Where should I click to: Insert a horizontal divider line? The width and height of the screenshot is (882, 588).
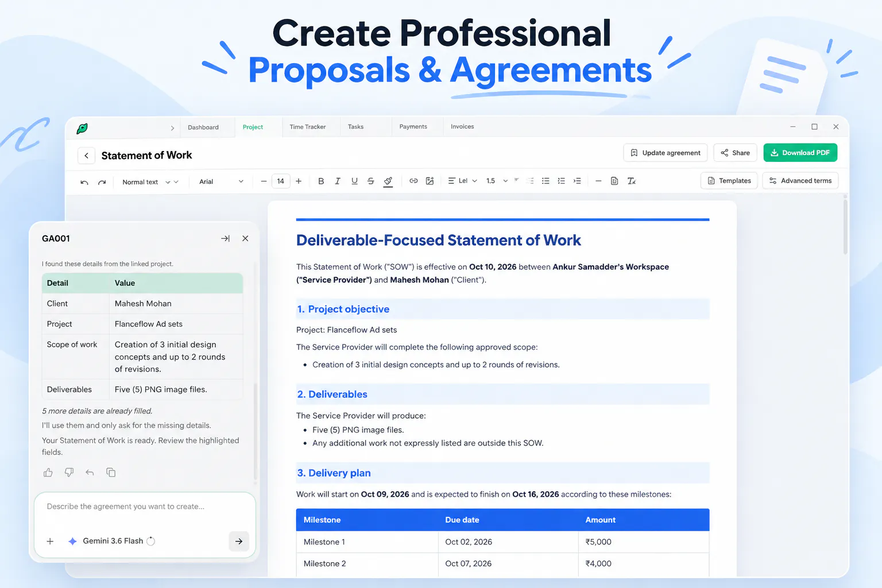(598, 181)
